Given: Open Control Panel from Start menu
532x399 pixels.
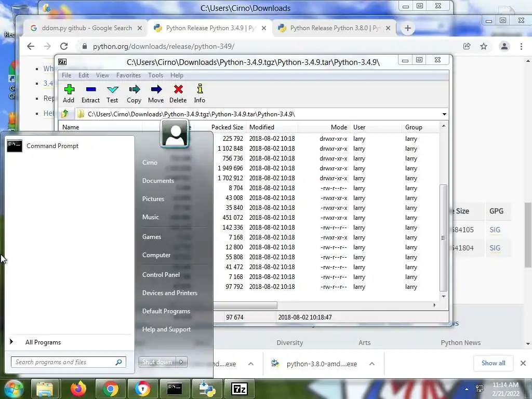Looking at the screenshot, I should (x=161, y=274).
